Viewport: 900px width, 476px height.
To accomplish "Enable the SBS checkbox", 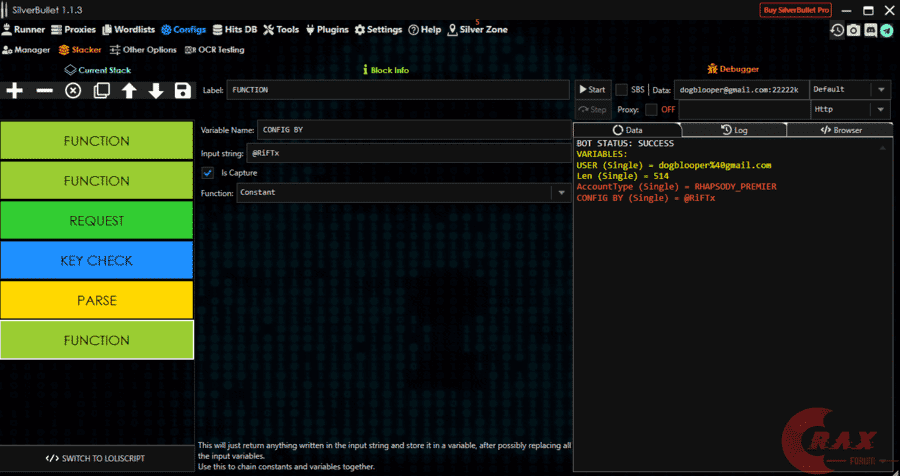I will coord(622,90).
